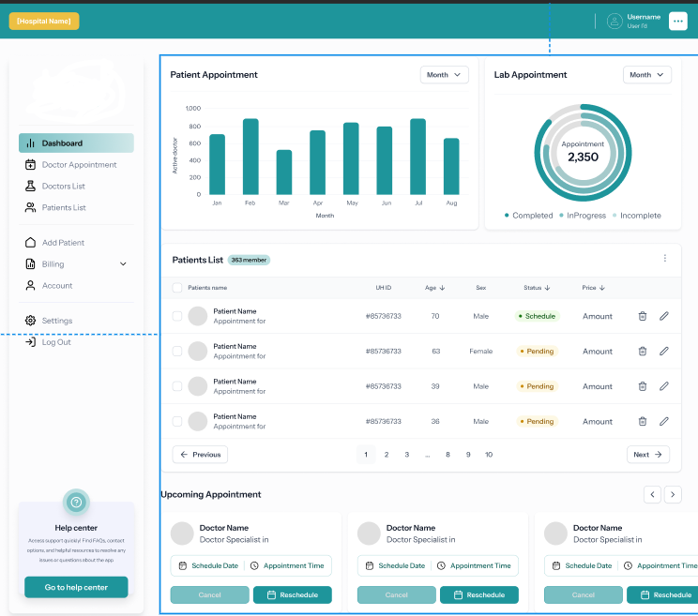Click the help center question mark icon
Image resolution: width=698 pixels, height=616 pixels.
pos(76,503)
